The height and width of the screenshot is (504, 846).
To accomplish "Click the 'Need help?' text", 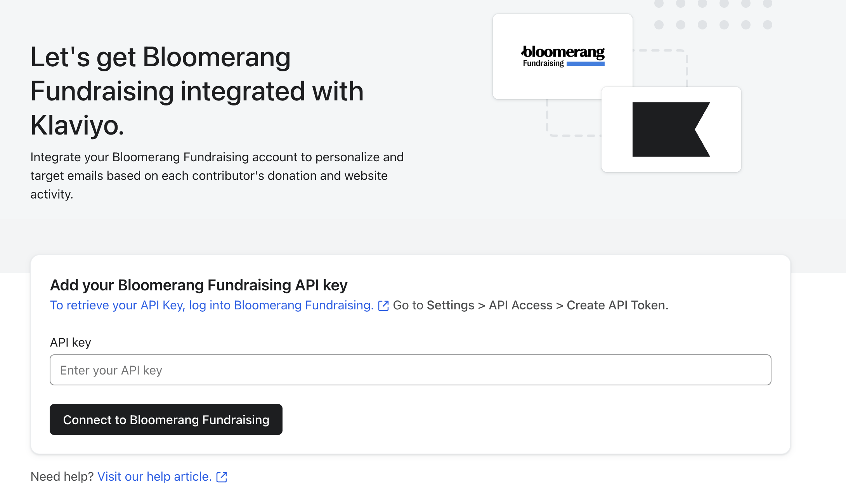I will tap(62, 476).
